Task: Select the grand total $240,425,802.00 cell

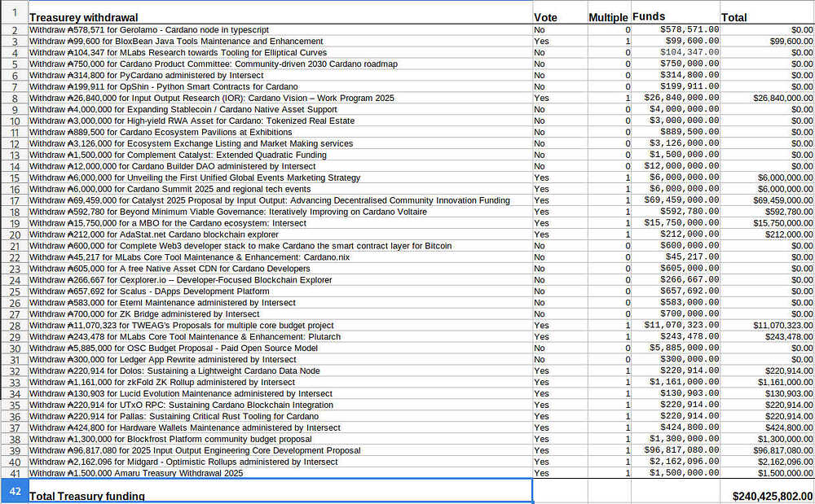Action: point(767,490)
